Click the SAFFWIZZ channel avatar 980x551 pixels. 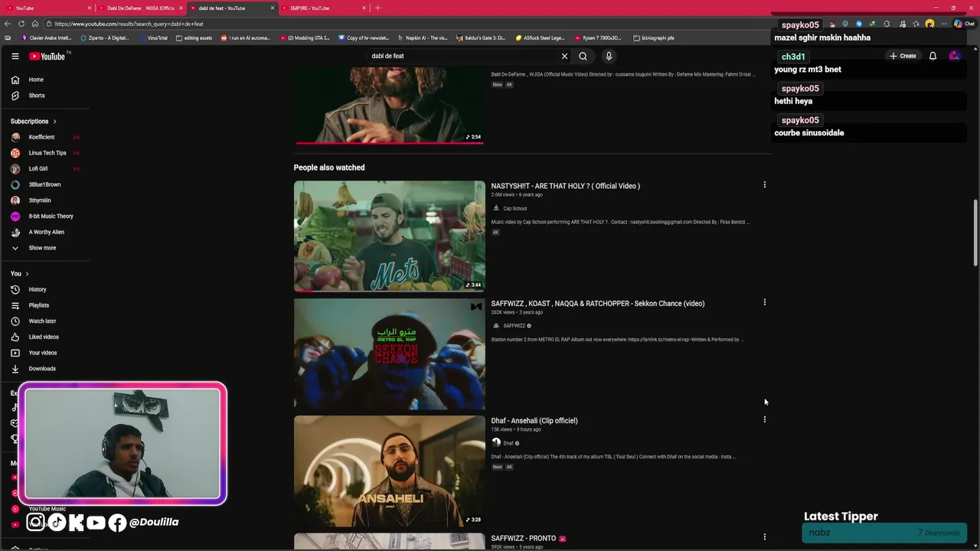[496, 325]
